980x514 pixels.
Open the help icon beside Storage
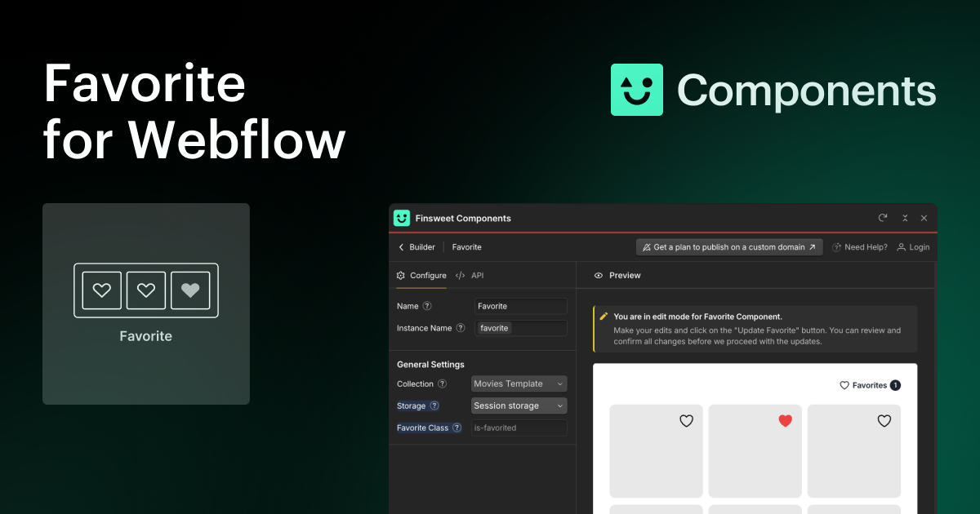tap(434, 405)
